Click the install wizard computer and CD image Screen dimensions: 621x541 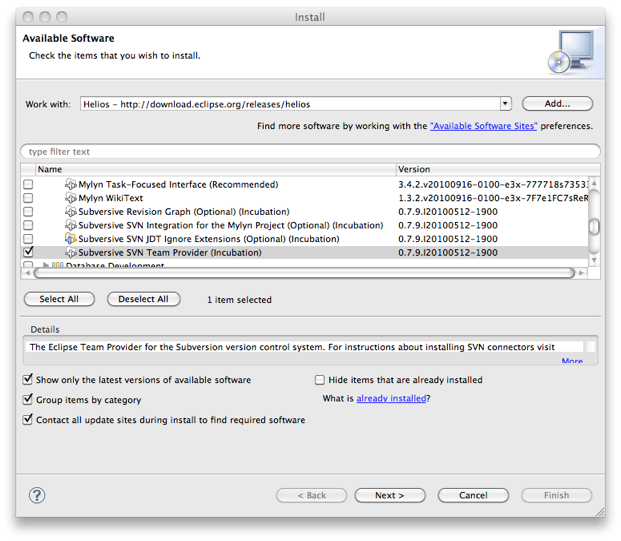(x=571, y=52)
